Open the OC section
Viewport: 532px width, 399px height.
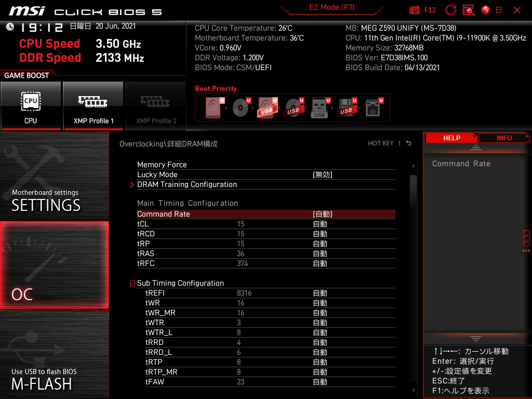[54, 265]
